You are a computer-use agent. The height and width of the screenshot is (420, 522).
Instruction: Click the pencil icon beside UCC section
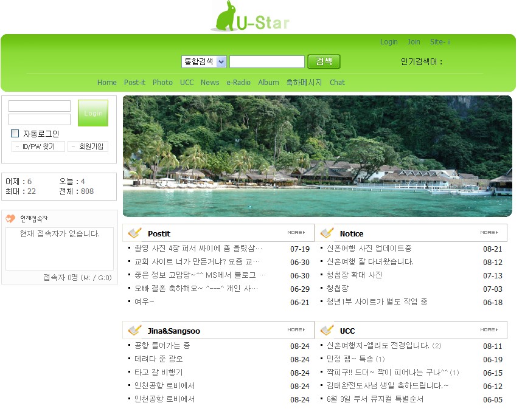click(x=327, y=330)
